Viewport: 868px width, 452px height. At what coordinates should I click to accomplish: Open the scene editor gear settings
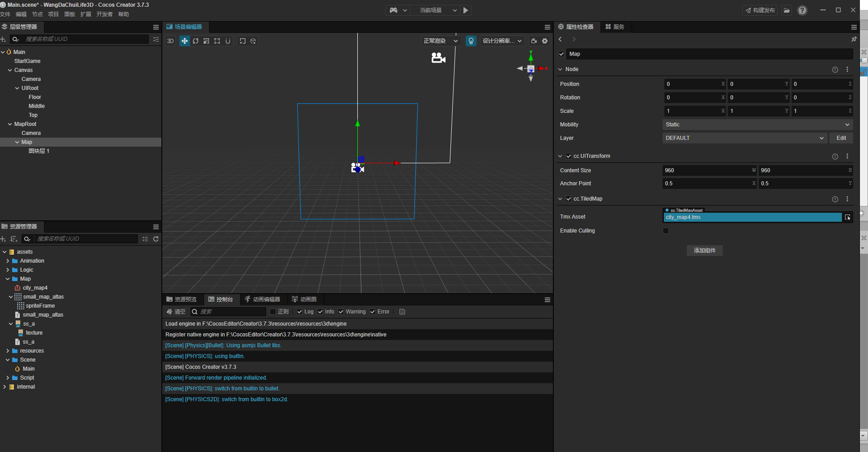(x=545, y=41)
